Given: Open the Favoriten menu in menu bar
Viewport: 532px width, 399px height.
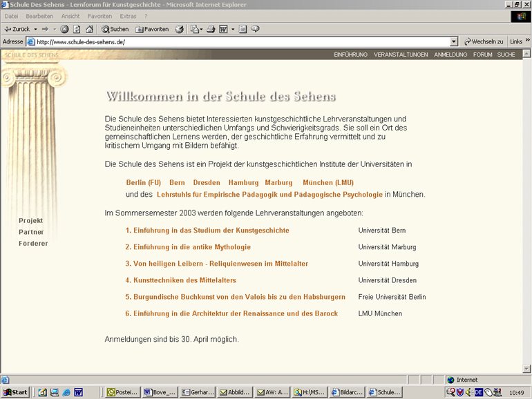Looking at the screenshot, I should (x=99, y=16).
